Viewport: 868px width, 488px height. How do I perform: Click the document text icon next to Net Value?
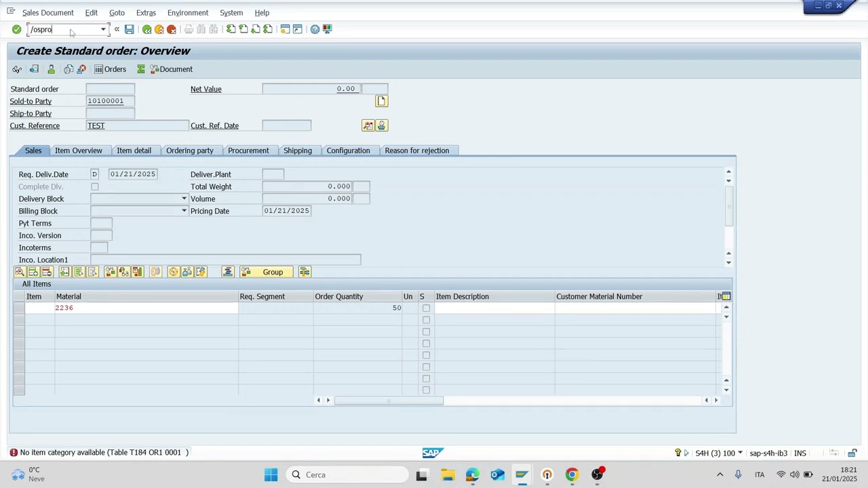381,101
